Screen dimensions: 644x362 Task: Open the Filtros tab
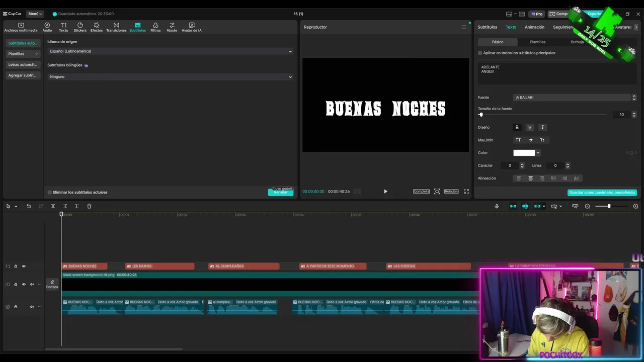(x=155, y=27)
